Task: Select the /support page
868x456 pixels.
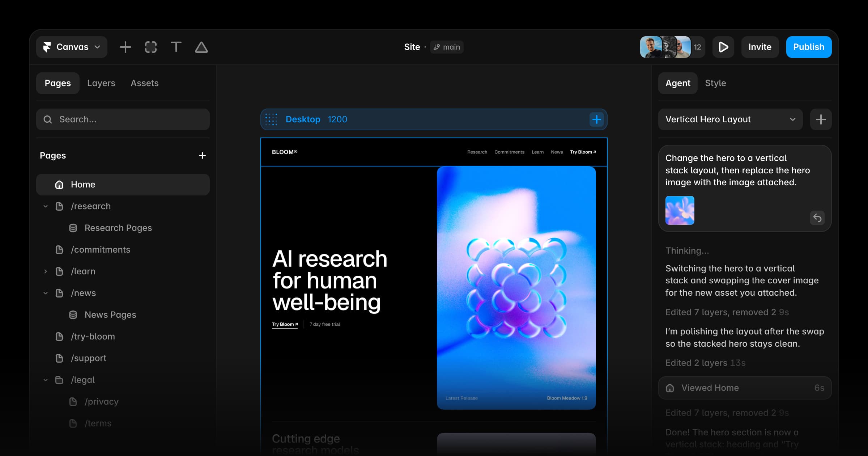Action: pos(123,358)
